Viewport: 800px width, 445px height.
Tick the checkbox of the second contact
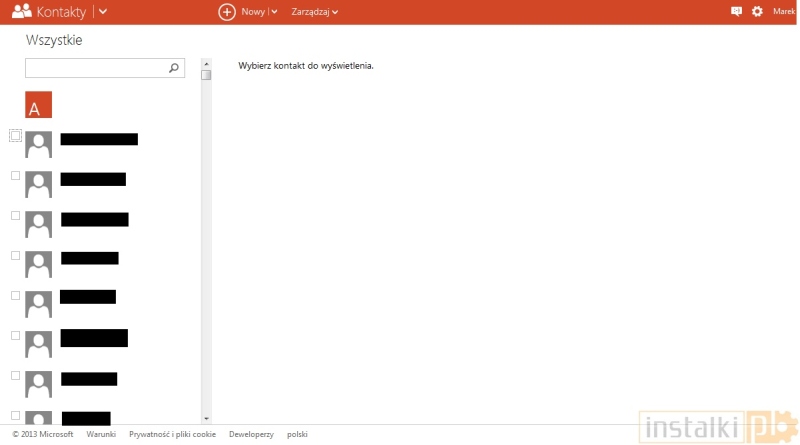click(x=15, y=176)
